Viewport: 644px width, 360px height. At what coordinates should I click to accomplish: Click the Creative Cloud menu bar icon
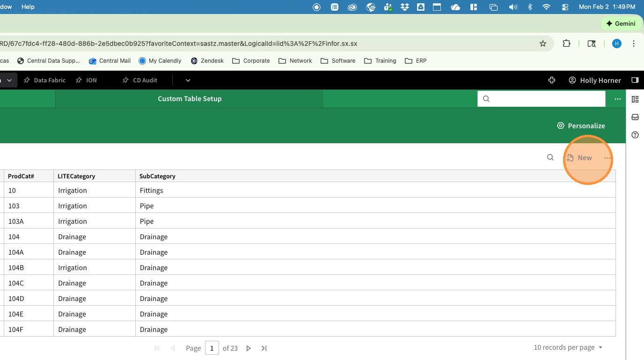pos(352,7)
